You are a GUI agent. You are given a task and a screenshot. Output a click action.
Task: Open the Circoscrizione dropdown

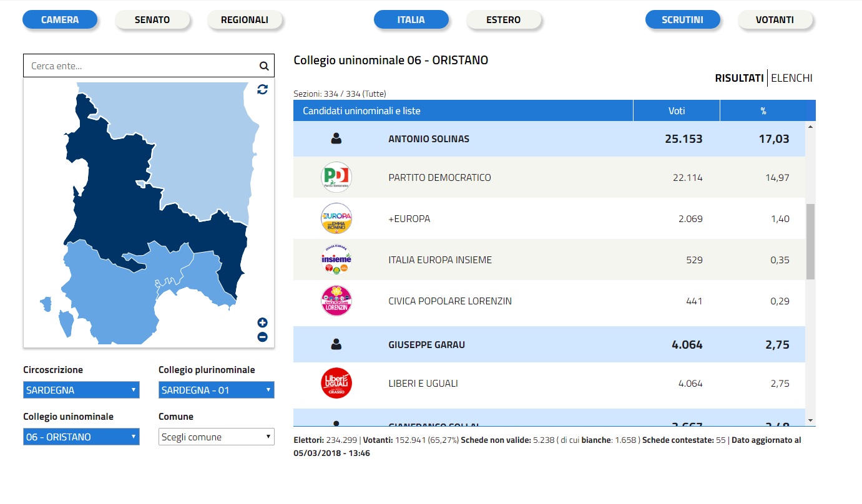(81, 390)
